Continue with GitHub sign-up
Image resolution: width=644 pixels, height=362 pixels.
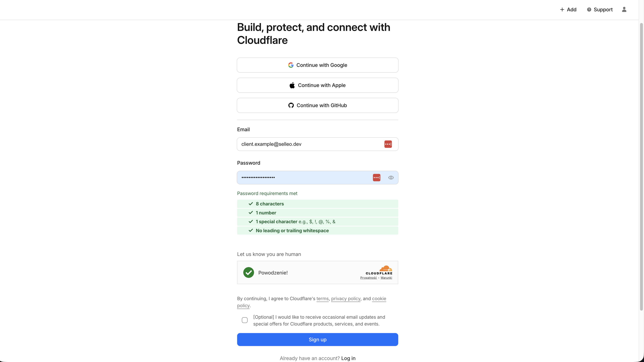click(x=318, y=105)
